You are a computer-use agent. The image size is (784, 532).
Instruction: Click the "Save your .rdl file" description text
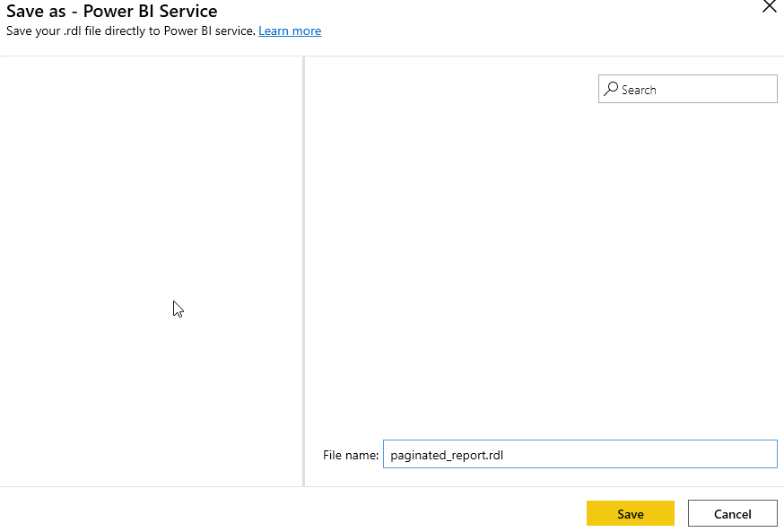click(x=130, y=31)
